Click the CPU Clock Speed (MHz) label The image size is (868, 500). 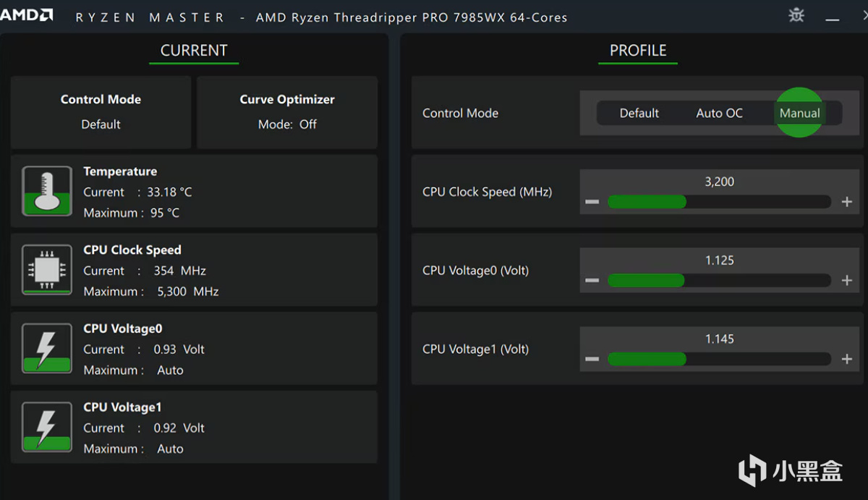pyautogui.click(x=487, y=192)
